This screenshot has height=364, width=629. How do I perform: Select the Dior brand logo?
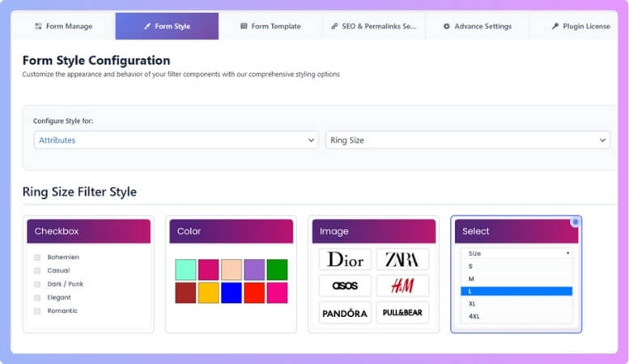[345, 260]
